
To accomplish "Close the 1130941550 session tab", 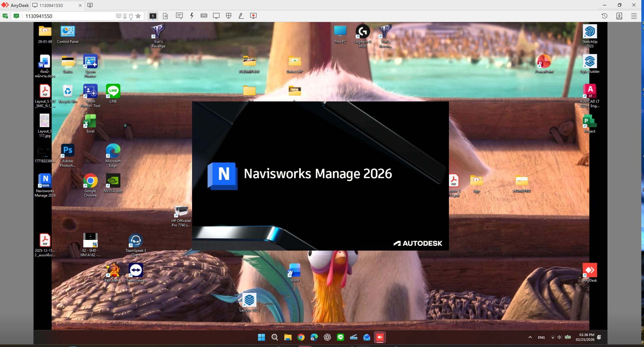I will point(80,5).
